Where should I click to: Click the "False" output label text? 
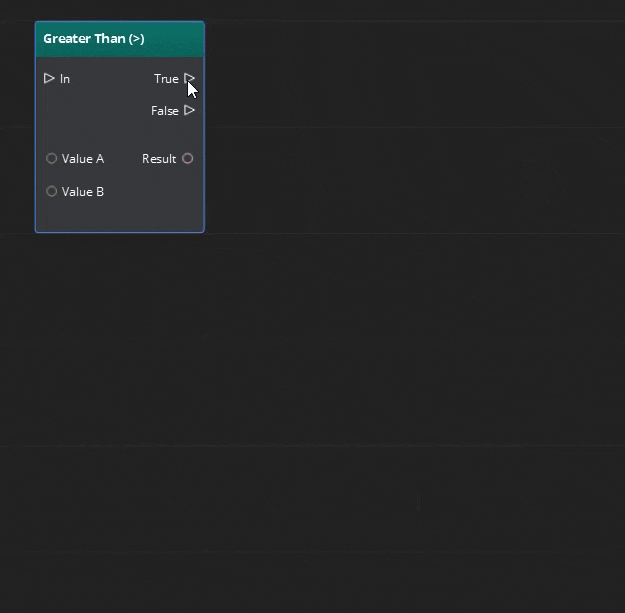[x=164, y=111]
